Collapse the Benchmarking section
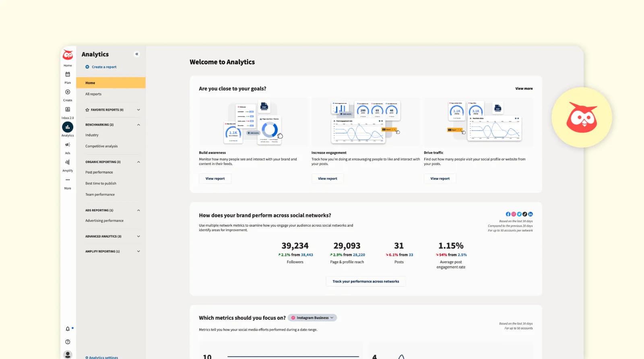The height and width of the screenshot is (359, 644). 138,125
